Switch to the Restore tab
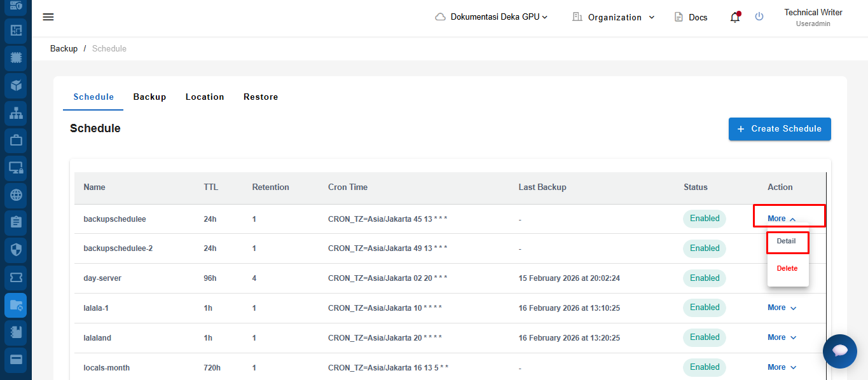 (x=261, y=97)
